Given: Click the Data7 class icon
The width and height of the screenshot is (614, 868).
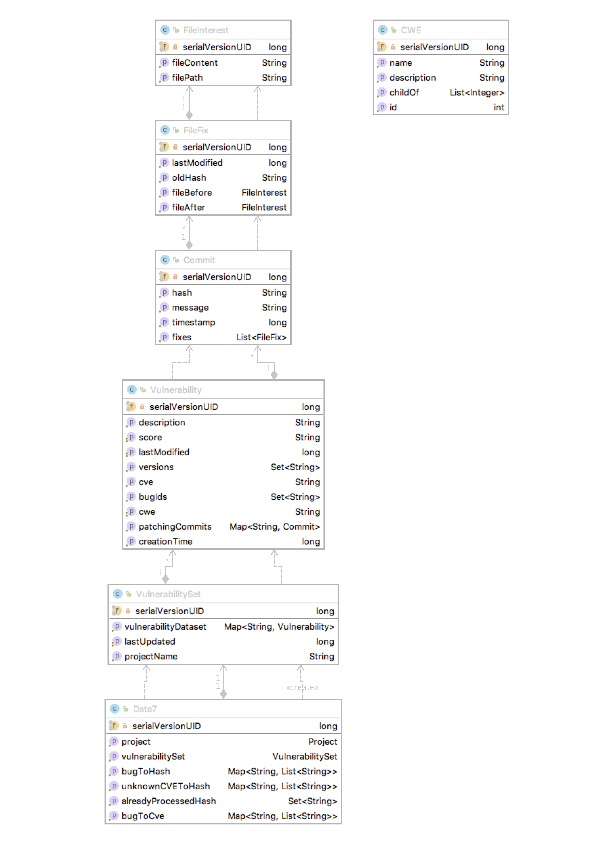Looking at the screenshot, I should pyautogui.click(x=114, y=708).
